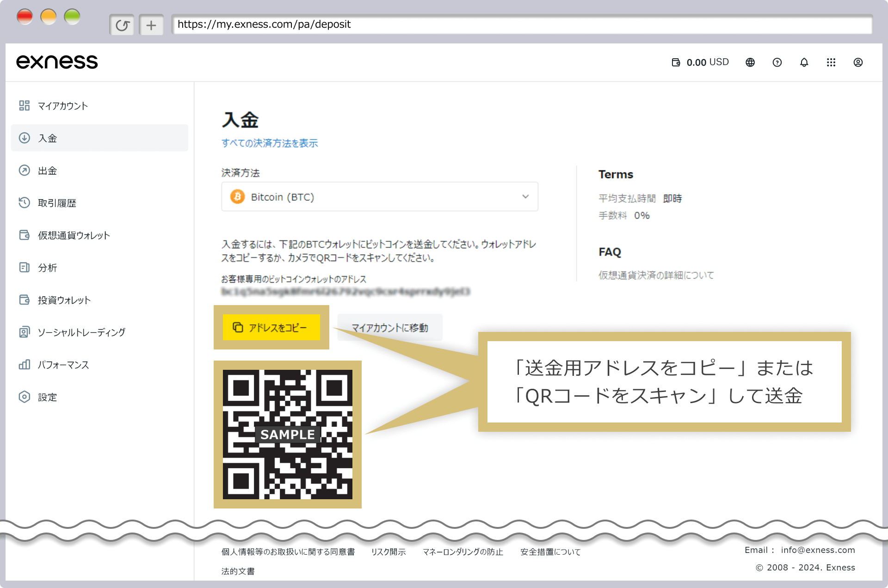The width and height of the screenshot is (888, 588).
Task: Expand the Bitcoin (BTC) payment method dropdown
Action: click(x=380, y=197)
